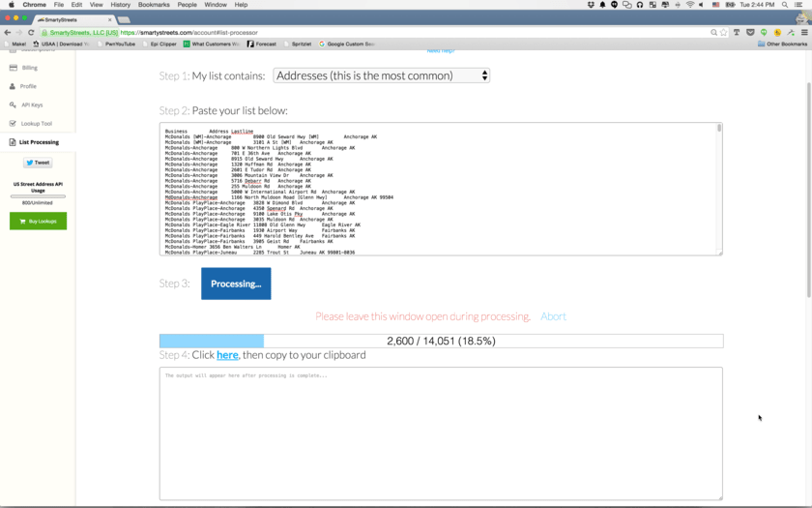This screenshot has height=508, width=812.
Task: Click the address bar zoom magnifier icon
Action: (713, 32)
